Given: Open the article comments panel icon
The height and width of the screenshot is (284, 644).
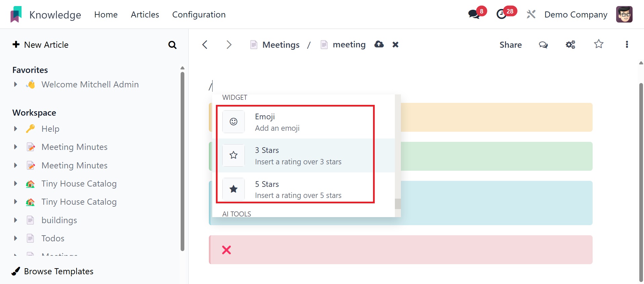Looking at the screenshot, I should [543, 45].
